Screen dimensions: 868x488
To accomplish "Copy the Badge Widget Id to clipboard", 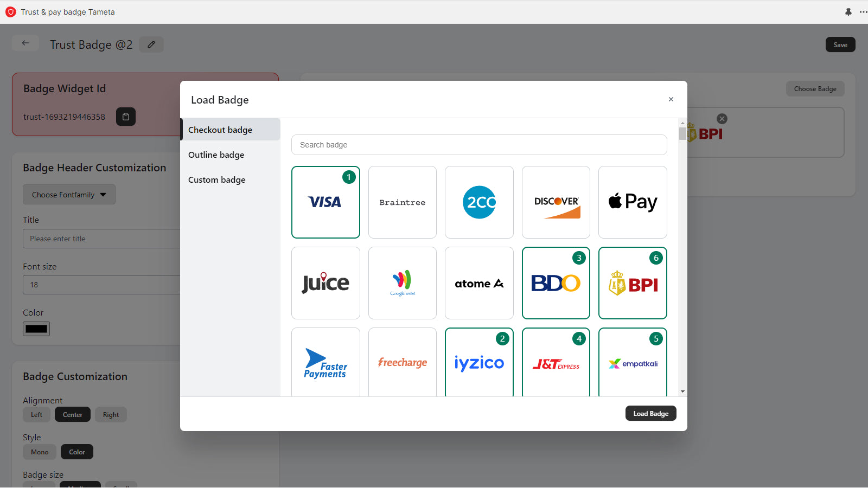I will click(x=125, y=117).
